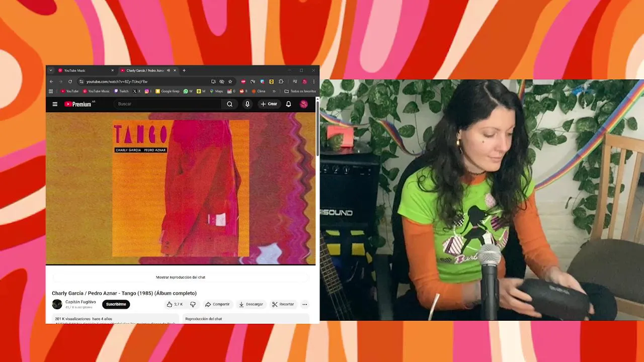Screen dimensions: 644x362
Task: Open the Todos os favoritos folder
Action: (x=300, y=91)
